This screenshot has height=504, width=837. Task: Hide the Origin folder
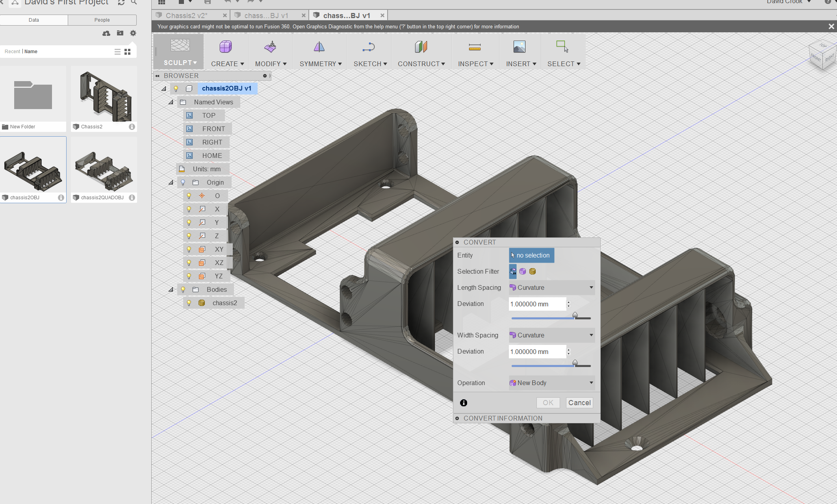[x=183, y=182]
